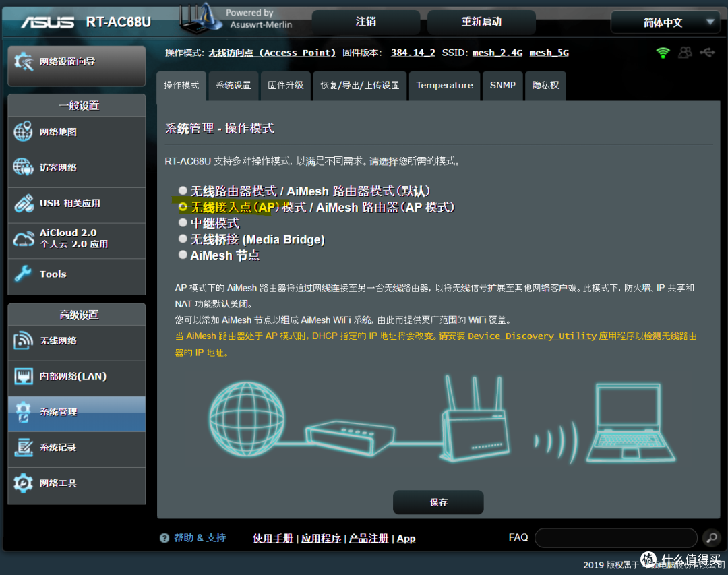Click the mesh_5G SSID link

[x=549, y=53]
